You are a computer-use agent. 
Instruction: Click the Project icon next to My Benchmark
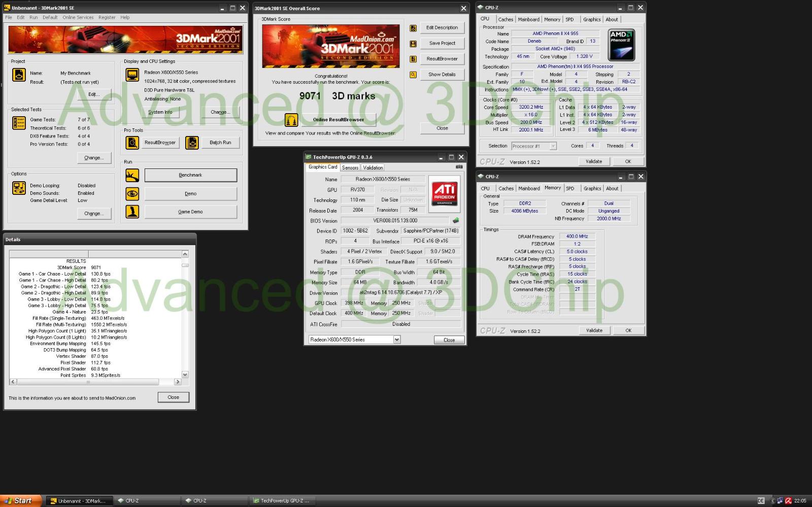tap(19, 75)
